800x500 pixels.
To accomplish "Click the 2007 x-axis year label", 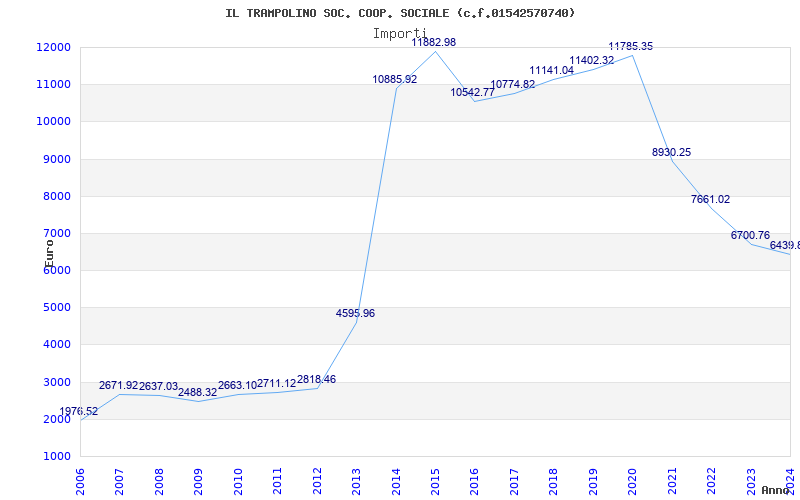I will 119,481.
